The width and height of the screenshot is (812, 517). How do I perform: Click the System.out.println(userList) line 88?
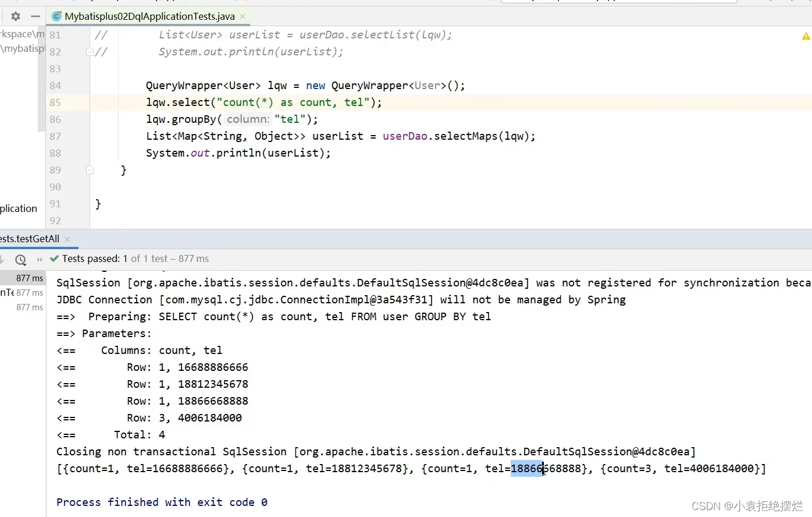238,153
